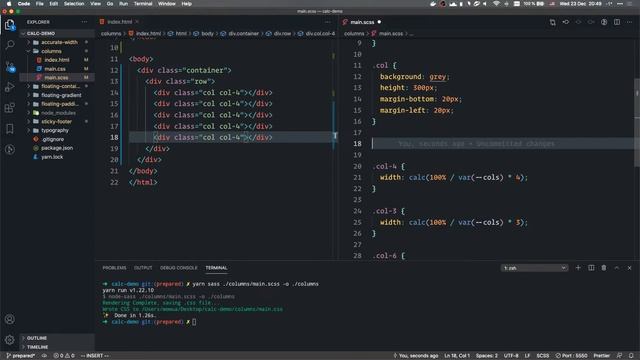Image resolution: width=640 pixels, height=360 pixels.
Task: Open Explorer views and more actions
Action: (x=84, y=22)
